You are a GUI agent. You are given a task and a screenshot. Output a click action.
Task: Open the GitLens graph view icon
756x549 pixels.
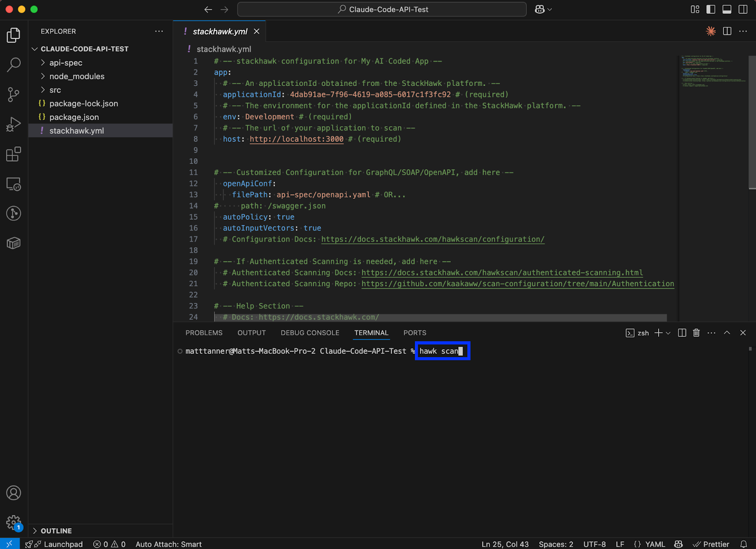[14, 214]
